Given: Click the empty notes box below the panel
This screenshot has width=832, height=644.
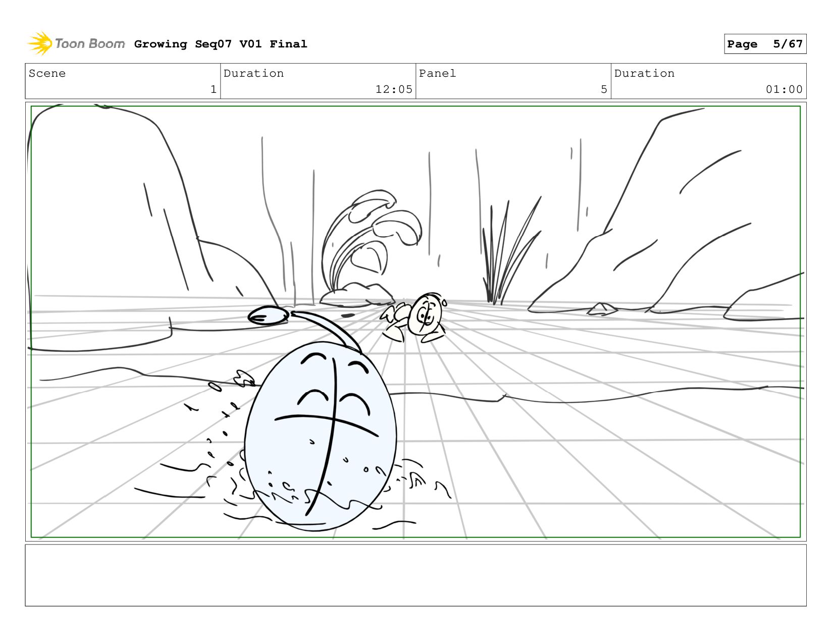Looking at the screenshot, I should point(415,575).
